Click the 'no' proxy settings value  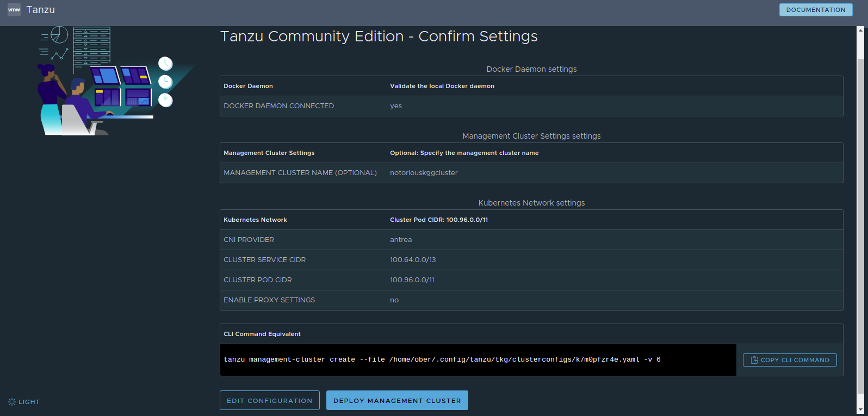[394, 300]
